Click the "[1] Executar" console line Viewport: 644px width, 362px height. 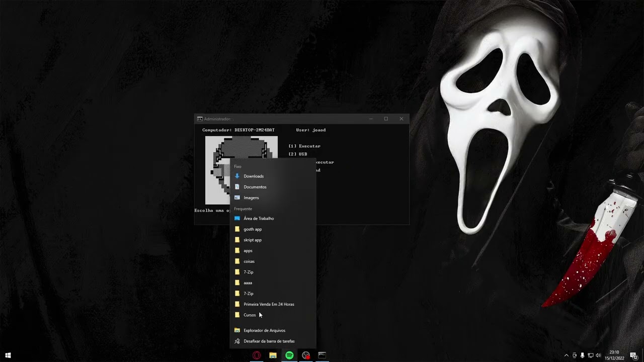(x=304, y=146)
